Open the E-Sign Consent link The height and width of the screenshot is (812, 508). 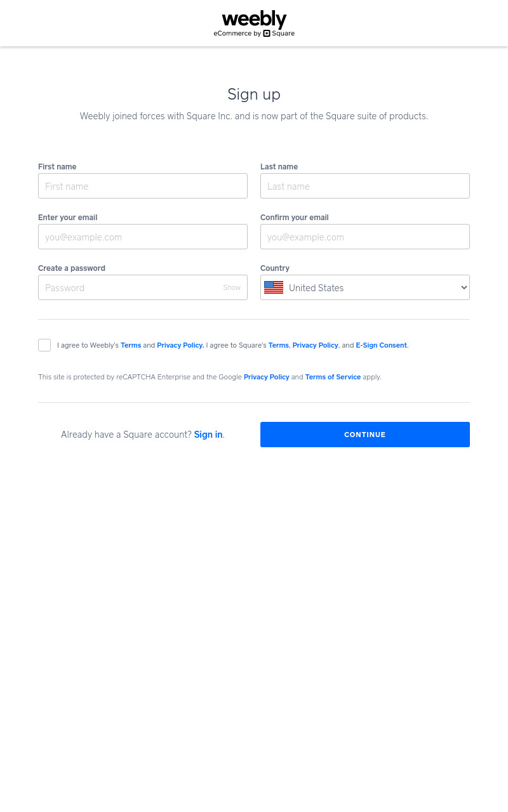click(381, 345)
